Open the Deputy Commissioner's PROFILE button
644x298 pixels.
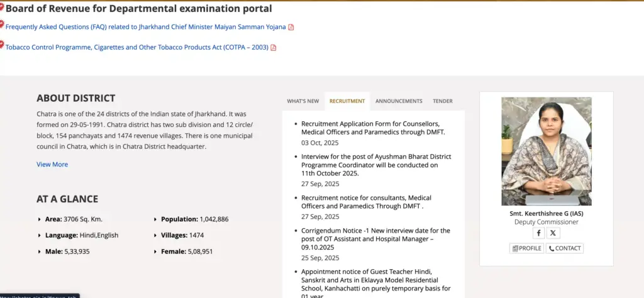[527, 248]
